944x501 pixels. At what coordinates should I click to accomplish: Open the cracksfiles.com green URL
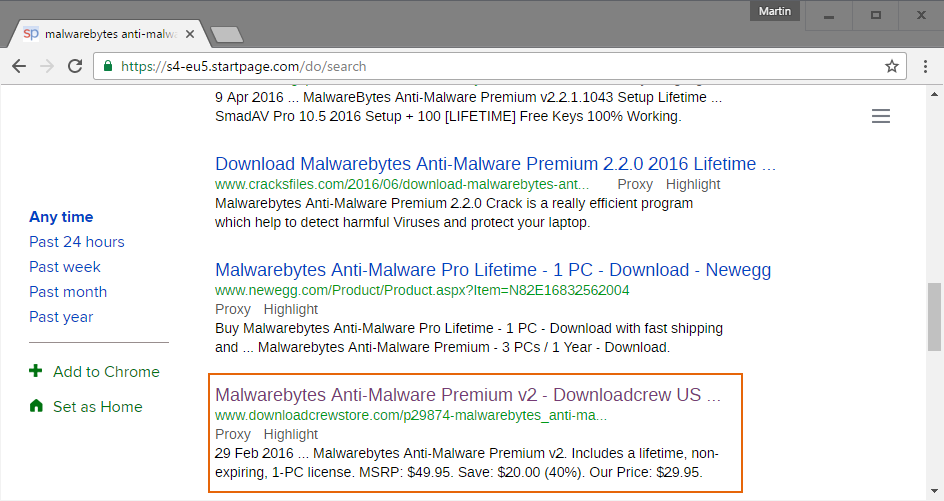coord(402,184)
